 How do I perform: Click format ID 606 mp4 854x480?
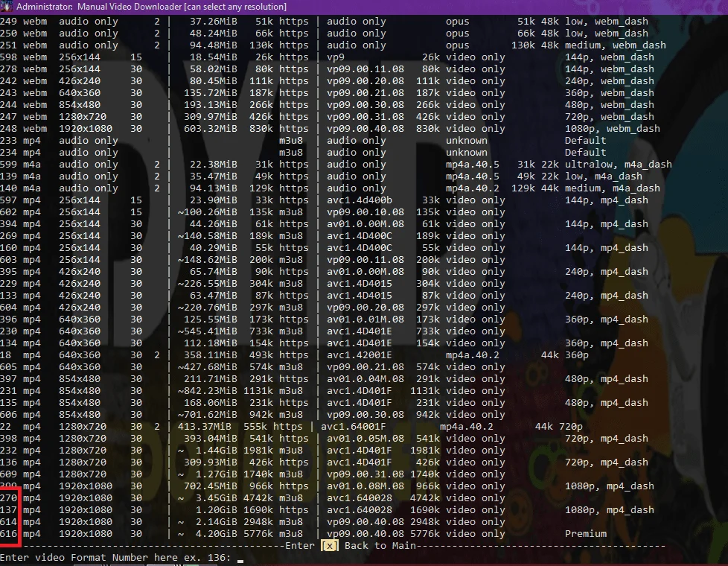click(8, 415)
